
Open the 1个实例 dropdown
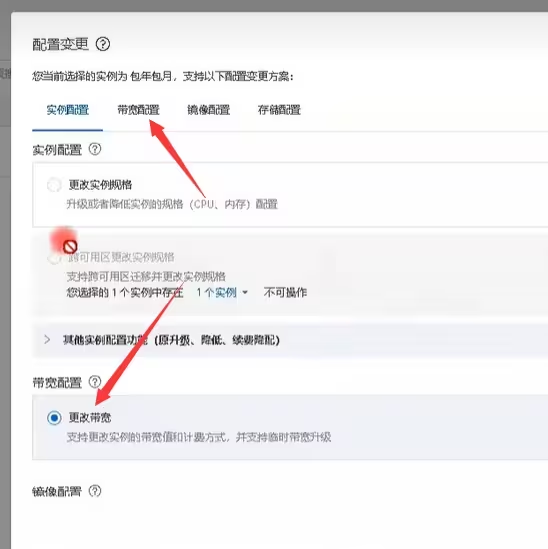222,292
